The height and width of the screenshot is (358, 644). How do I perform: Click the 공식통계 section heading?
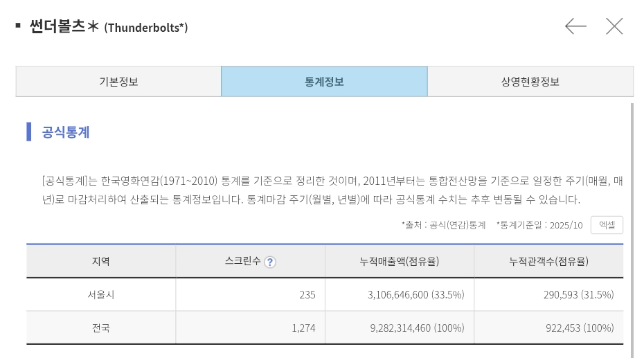pyautogui.click(x=66, y=132)
